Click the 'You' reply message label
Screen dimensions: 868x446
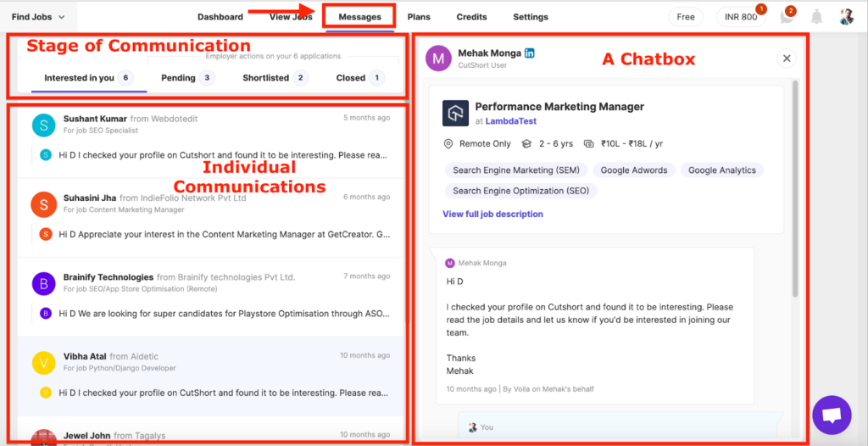487,427
